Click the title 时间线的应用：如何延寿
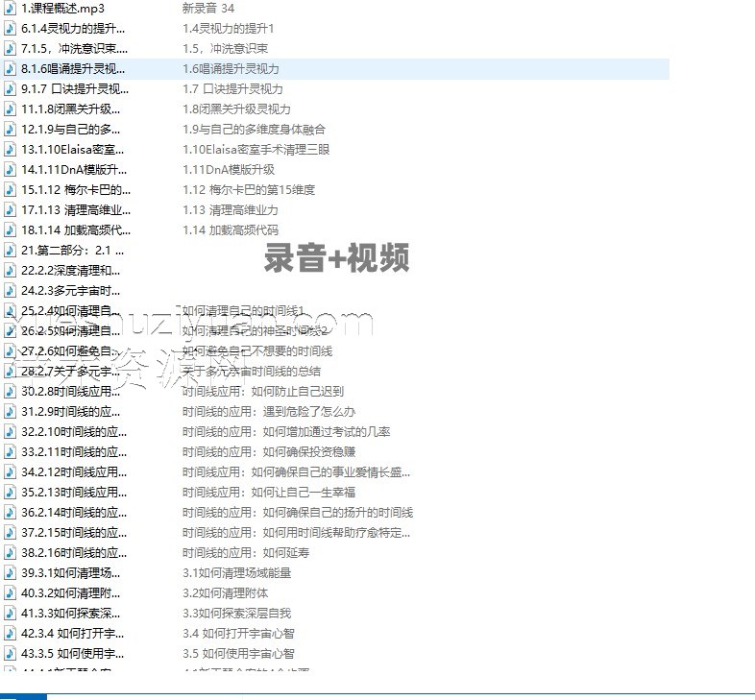Viewport: 755px width, 700px height. [x=246, y=553]
